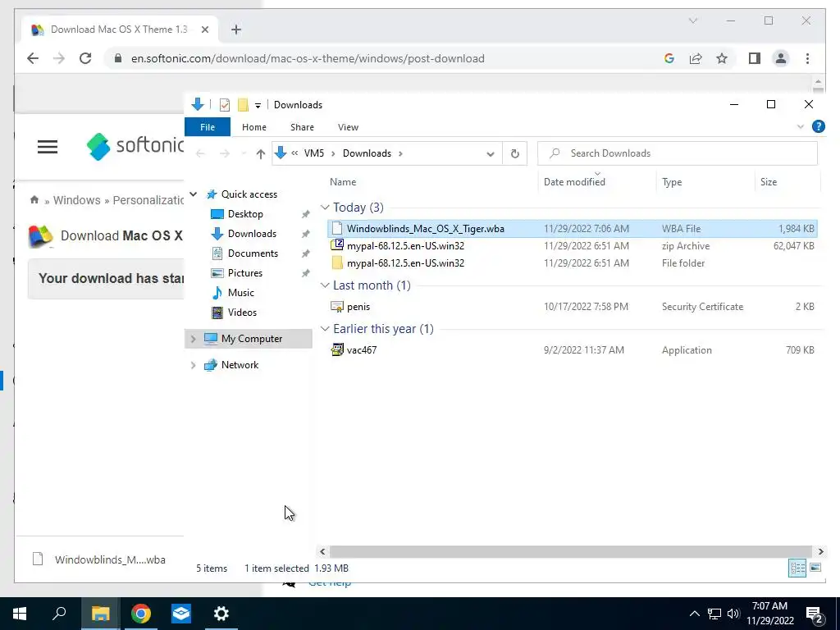Select the mypal File folder entry
This screenshot has width=840, height=630.
click(572, 263)
